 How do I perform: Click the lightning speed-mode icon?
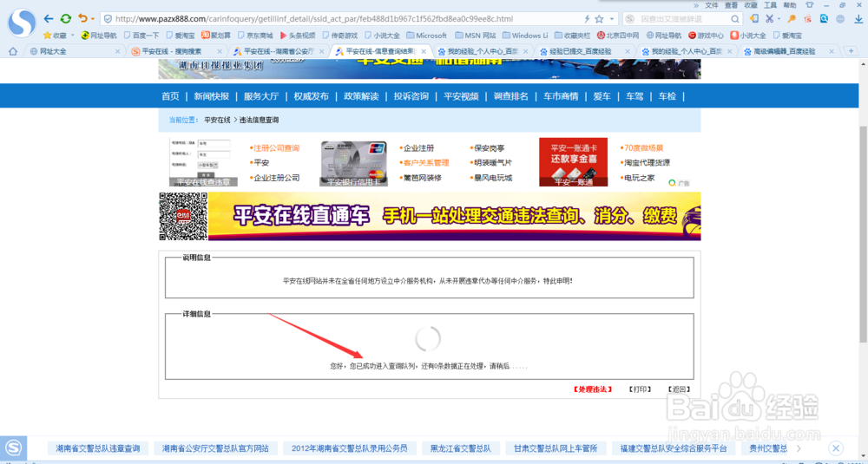587,19
